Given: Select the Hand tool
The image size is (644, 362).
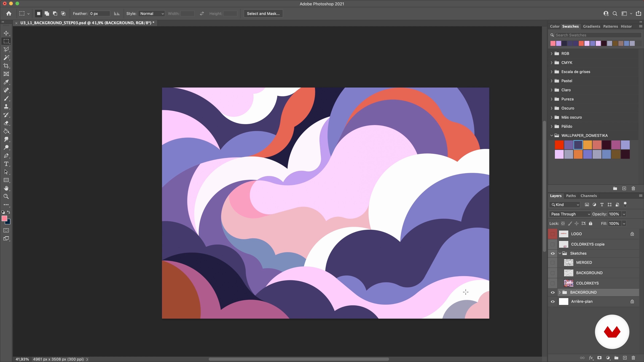Looking at the screenshot, I should 6,188.
